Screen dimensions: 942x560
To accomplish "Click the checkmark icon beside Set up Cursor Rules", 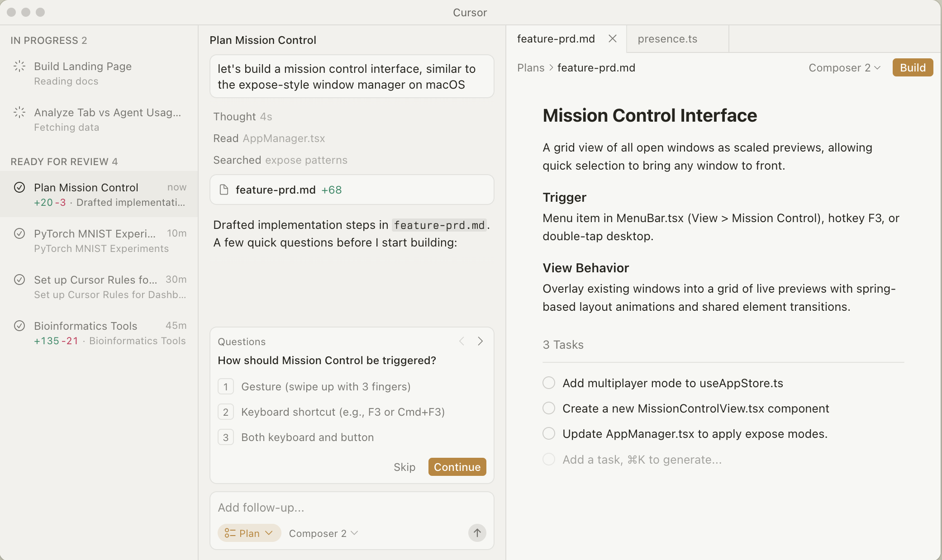I will 19,280.
